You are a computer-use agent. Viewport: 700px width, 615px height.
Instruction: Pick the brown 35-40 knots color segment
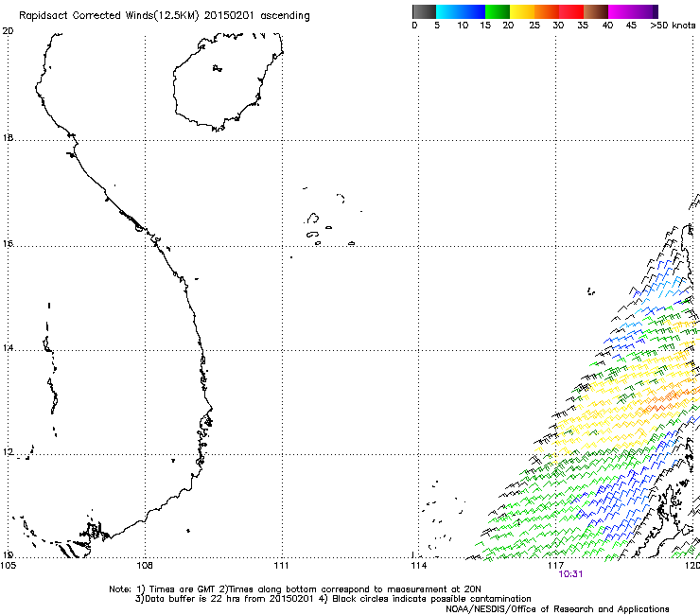tap(596, 11)
